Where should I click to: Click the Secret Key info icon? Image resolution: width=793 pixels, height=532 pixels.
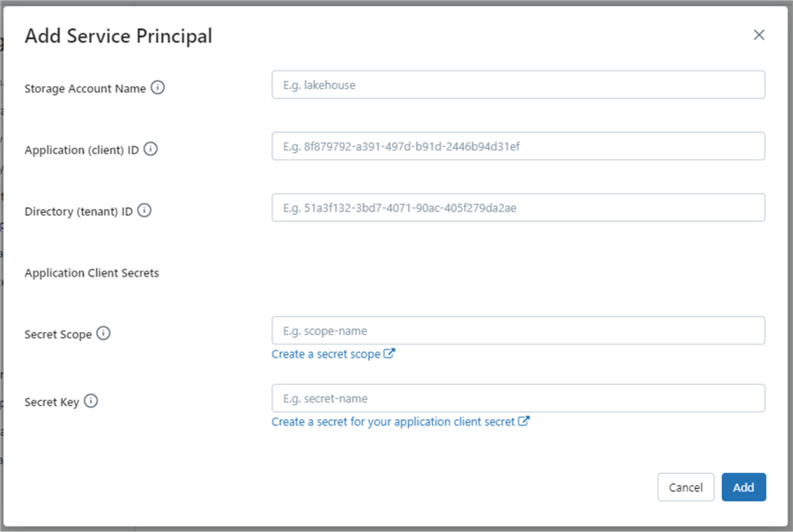click(x=91, y=401)
